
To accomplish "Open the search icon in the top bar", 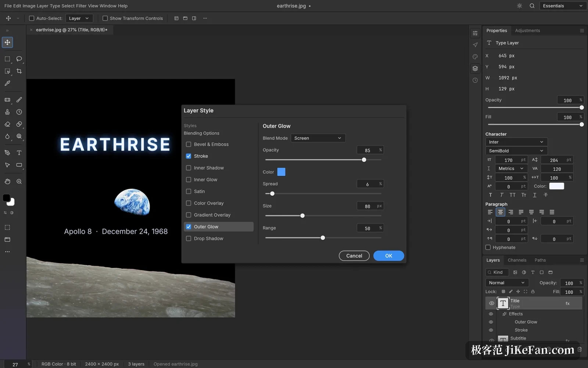I will point(532,6).
